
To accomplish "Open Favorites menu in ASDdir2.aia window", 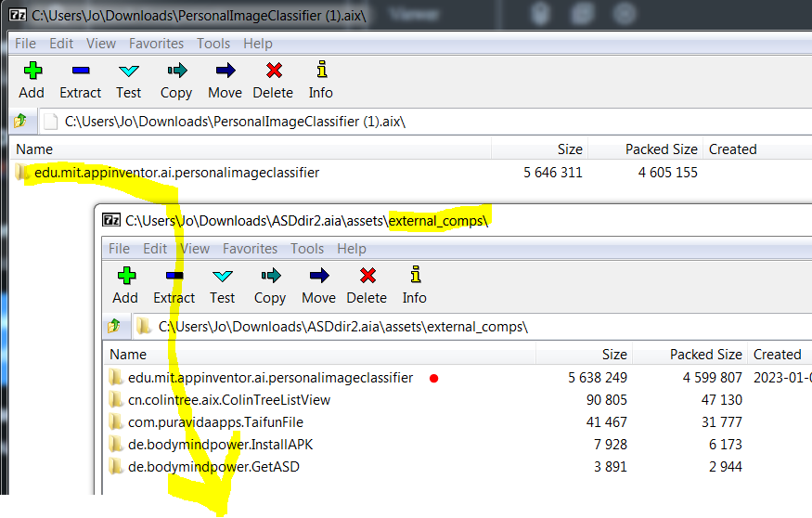I will 250,249.
